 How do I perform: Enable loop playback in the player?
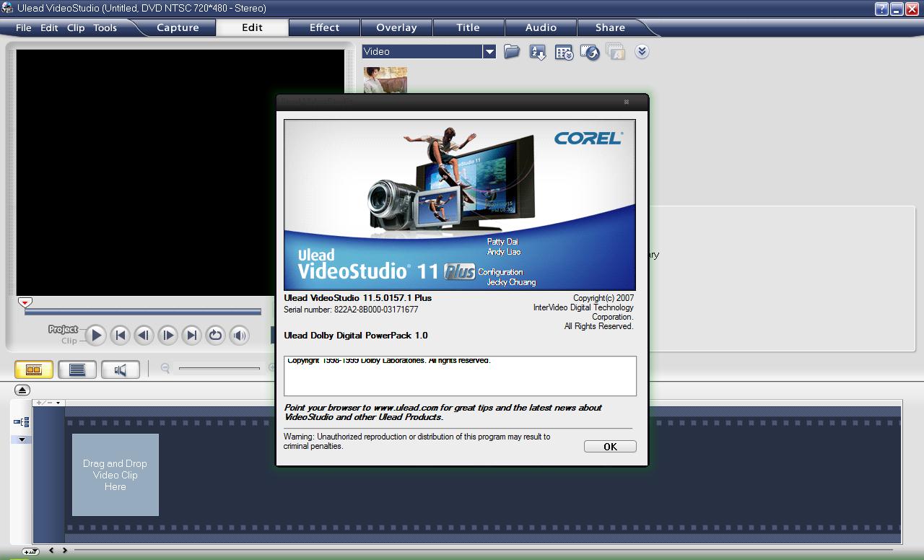pyautogui.click(x=215, y=335)
